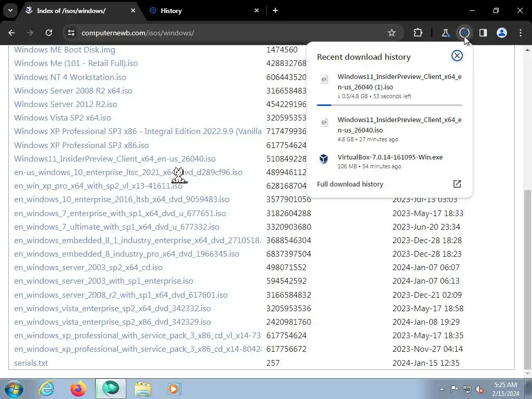Open Windows Server 2008 R2 x64.iso link
532x399 pixels.
73,90
